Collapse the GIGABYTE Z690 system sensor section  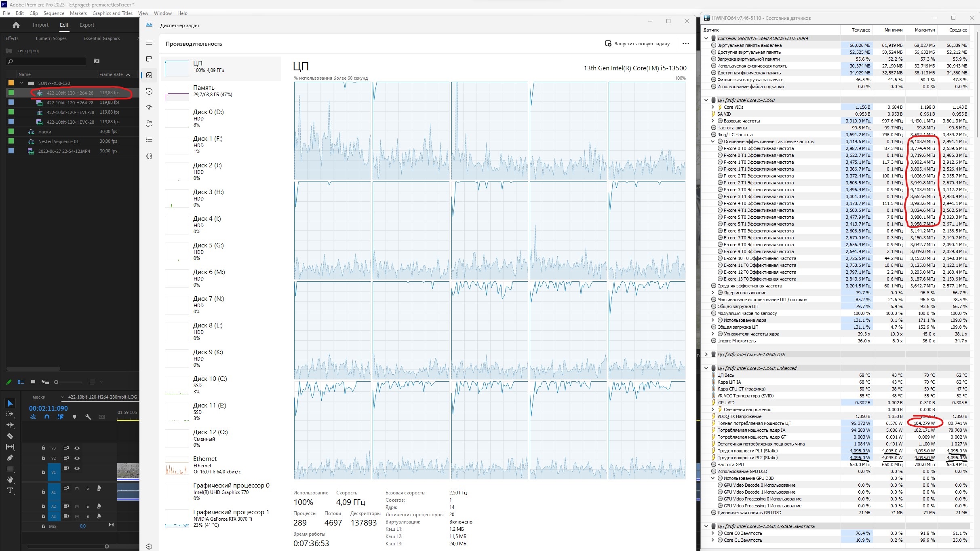(x=706, y=38)
